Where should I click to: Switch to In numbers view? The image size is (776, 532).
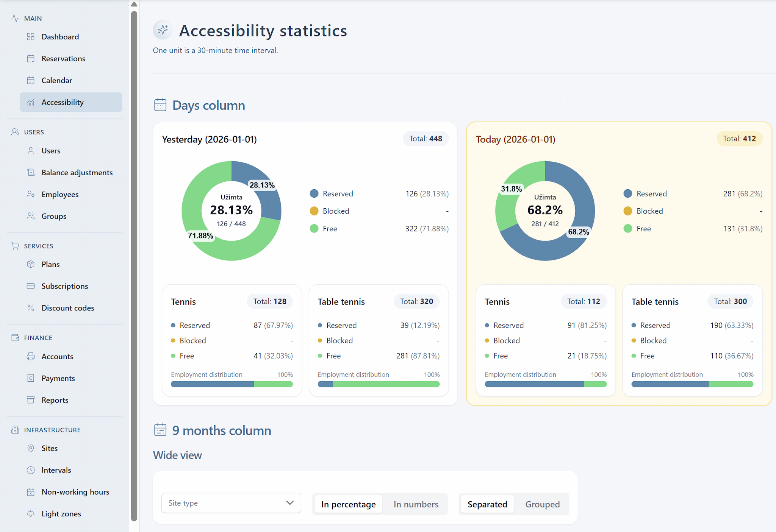click(x=416, y=504)
